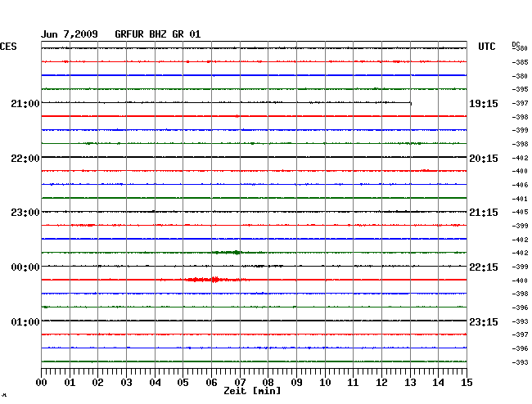Click the '12' minute tick label
Image resolution: width=532 pixels, height=404 pixels.
click(x=381, y=383)
